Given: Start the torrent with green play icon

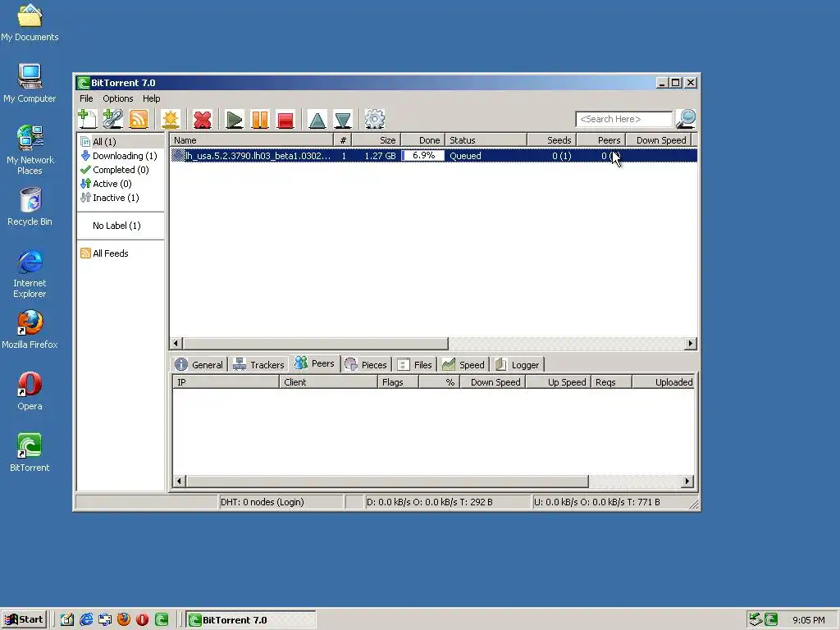Looking at the screenshot, I should [234, 119].
